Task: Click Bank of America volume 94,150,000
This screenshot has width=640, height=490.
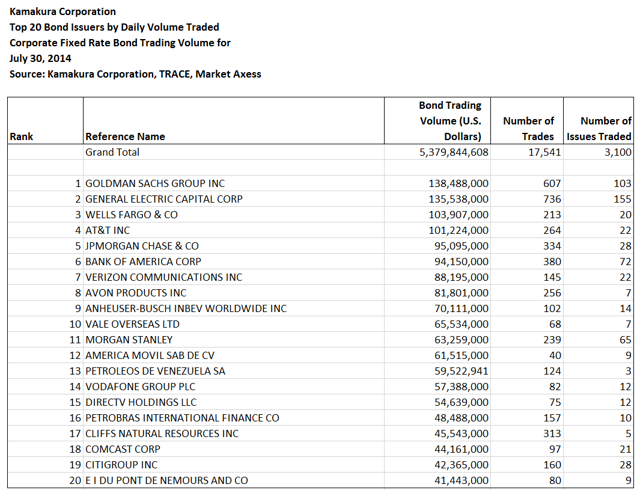Action: pyautogui.click(x=461, y=261)
